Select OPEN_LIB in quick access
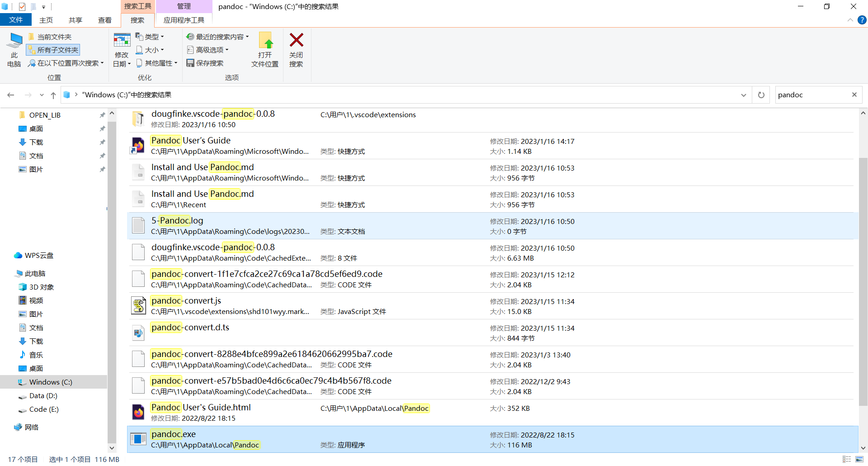 tap(45, 115)
